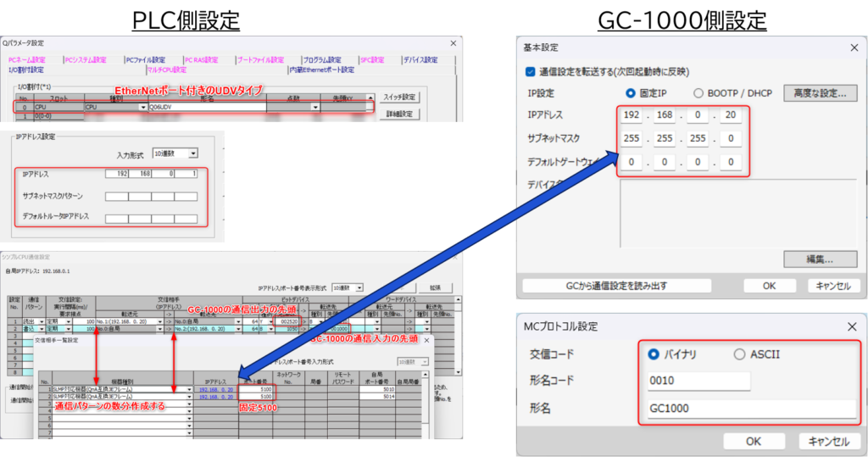The height and width of the screenshot is (457, 868).
Task: Open 機器種別 dropdown in 交信相手 row 1
Action: (189, 389)
